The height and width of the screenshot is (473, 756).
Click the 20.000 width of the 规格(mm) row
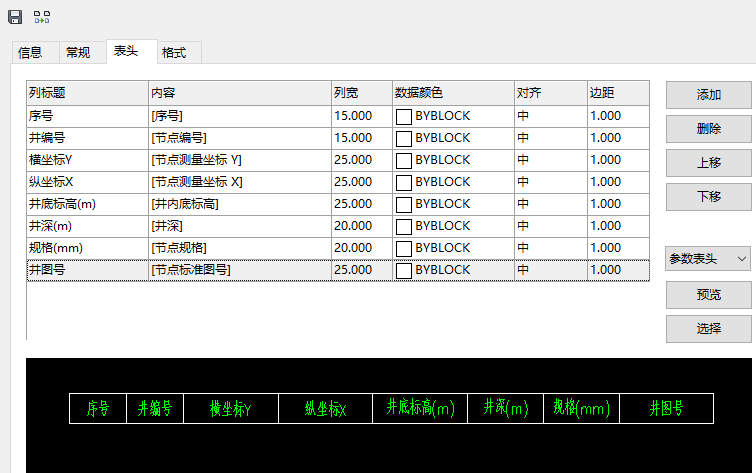pyautogui.click(x=362, y=248)
